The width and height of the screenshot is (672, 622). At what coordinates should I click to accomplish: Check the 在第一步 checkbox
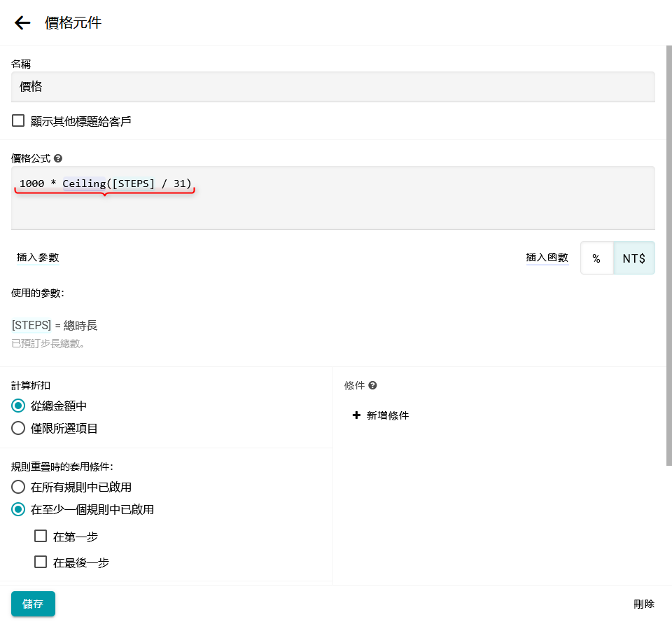(x=41, y=537)
